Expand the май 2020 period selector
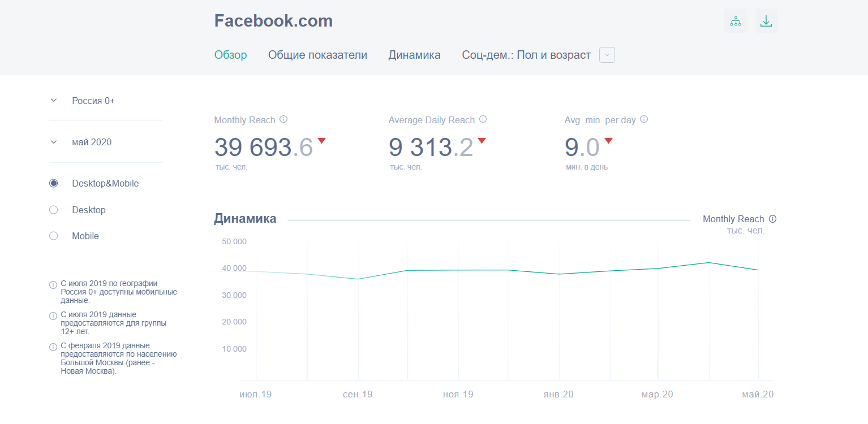Image resolution: width=868 pixels, height=424 pixels. coord(54,142)
